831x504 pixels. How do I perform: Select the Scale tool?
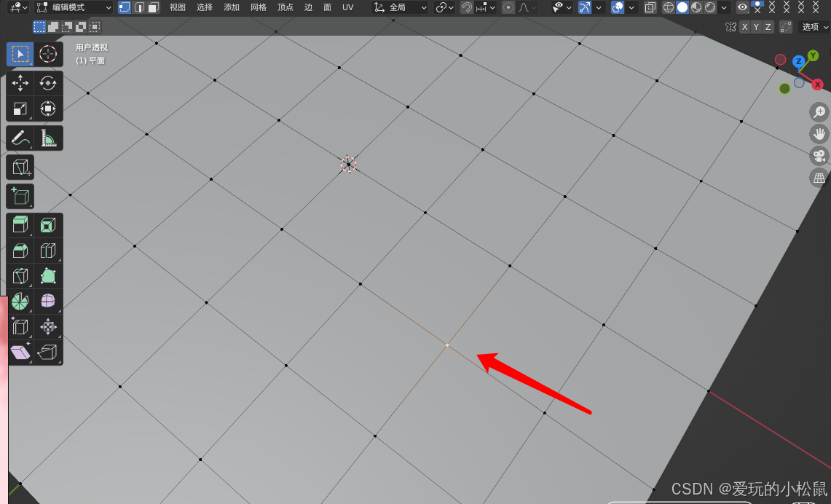click(x=20, y=109)
